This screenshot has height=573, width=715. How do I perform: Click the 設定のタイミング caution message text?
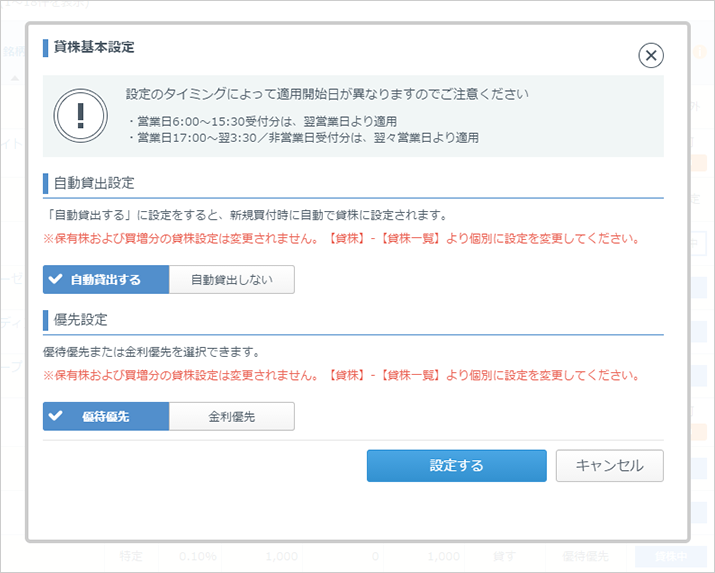coord(327,95)
